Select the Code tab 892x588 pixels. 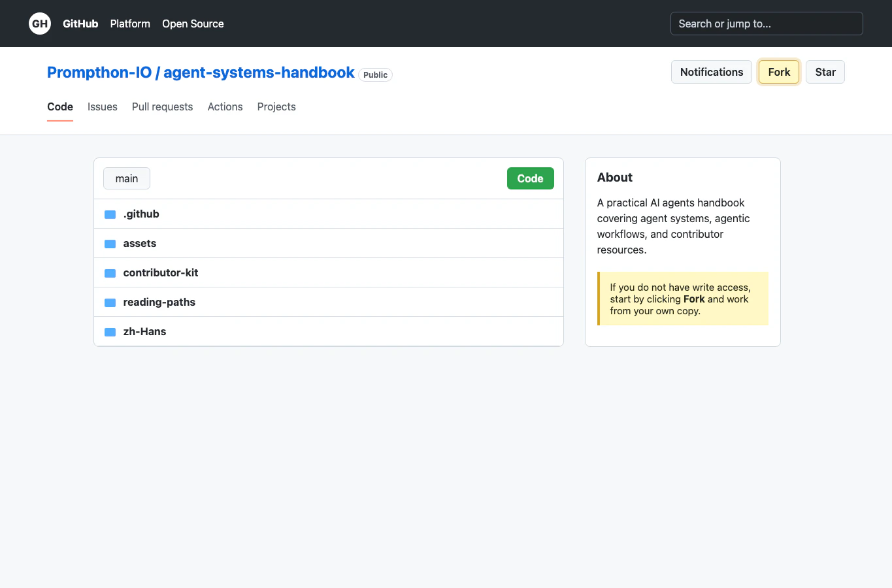60,106
